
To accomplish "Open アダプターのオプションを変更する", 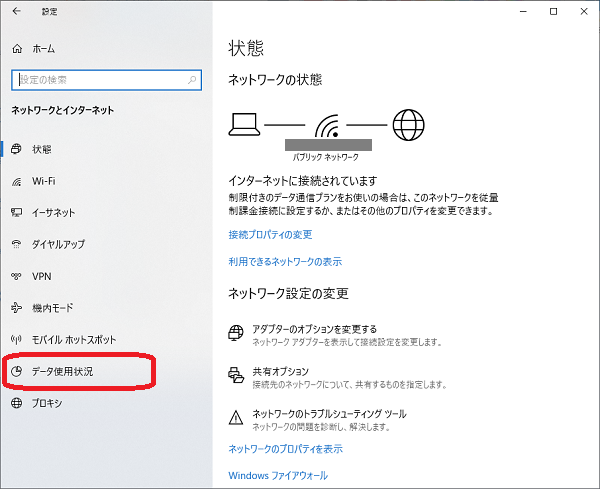I will [315, 329].
